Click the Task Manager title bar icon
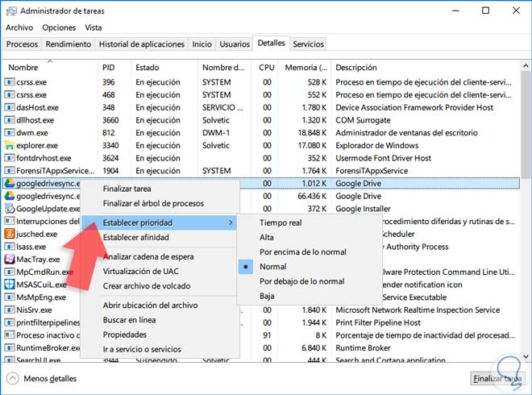 point(11,11)
